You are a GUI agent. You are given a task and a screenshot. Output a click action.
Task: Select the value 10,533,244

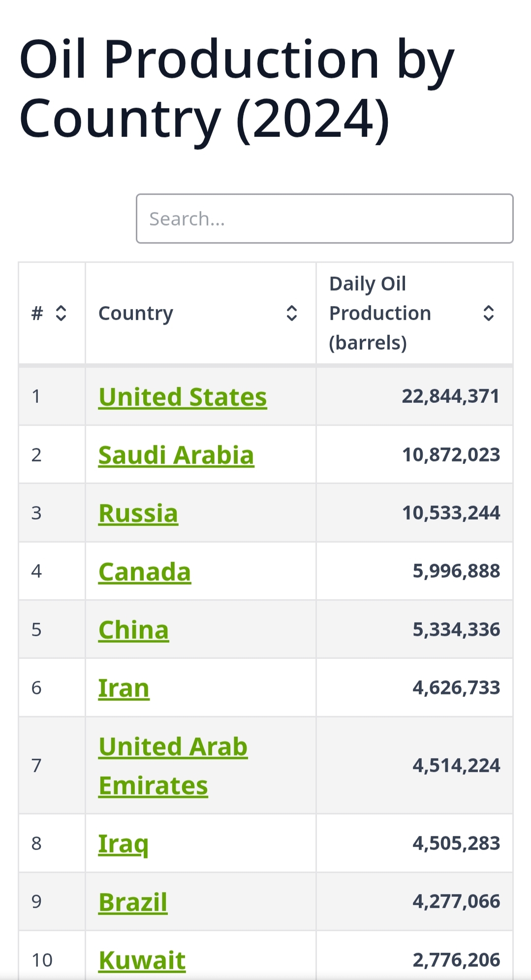pos(451,513)
